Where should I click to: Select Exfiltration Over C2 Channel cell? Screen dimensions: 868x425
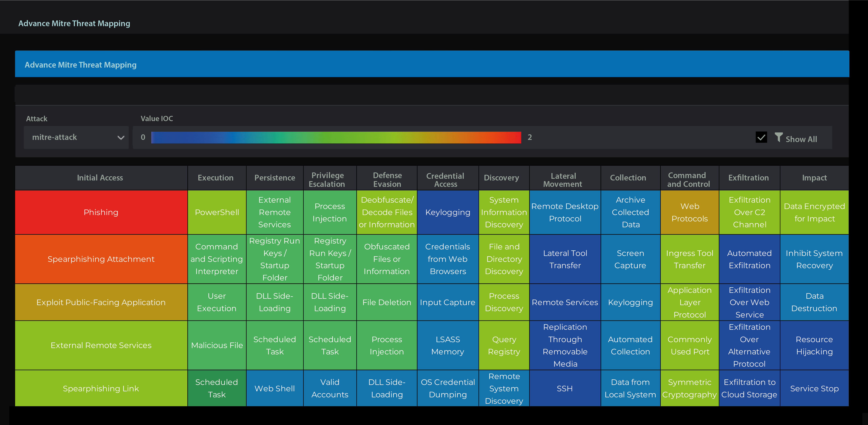click(749, 213)
